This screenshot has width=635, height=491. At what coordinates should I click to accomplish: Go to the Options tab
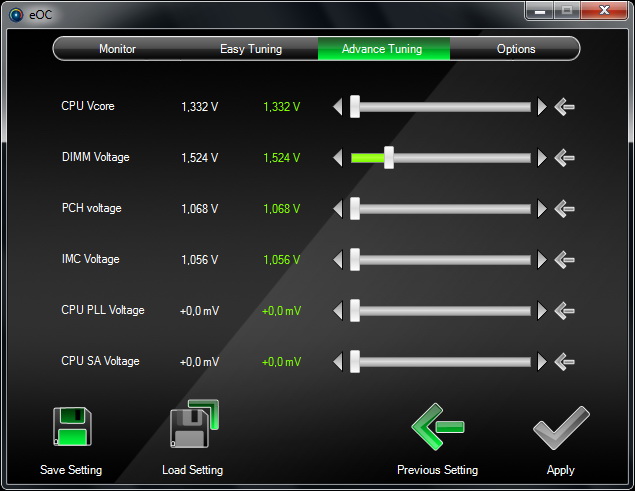(516, 49)
